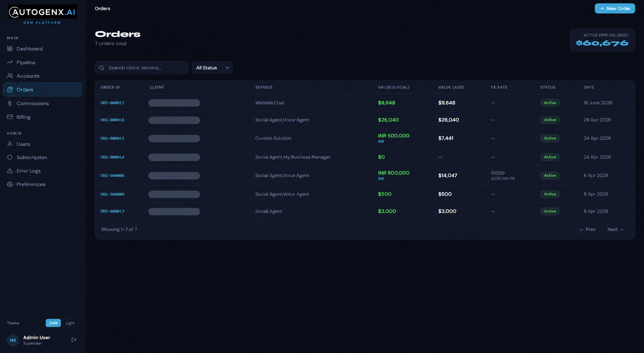Click the Custom Solution service cell
644x353 pixels.
(273, 138)
